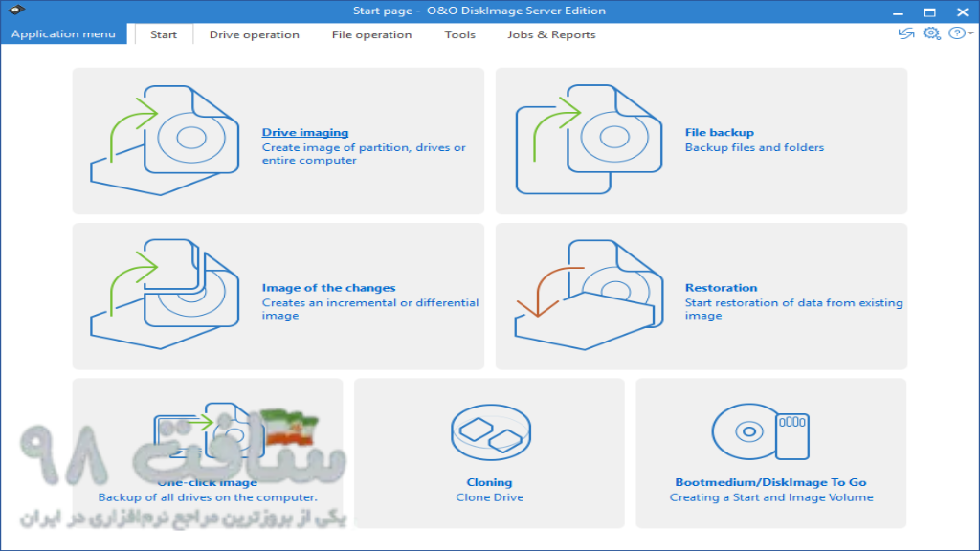The height and width of the screenshot is (551, 980).
Task: Click the Drive imaging link
Action: pos(305,132)
